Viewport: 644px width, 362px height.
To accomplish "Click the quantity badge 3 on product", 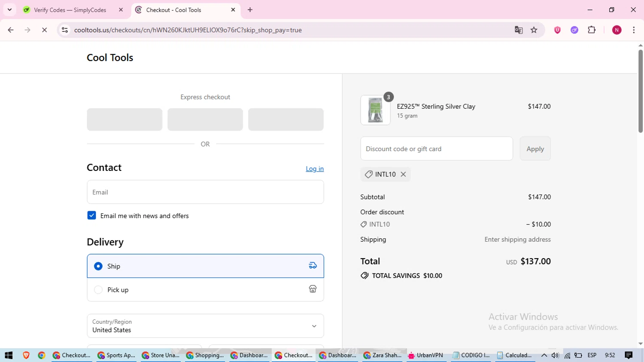I will pyautogui.click(x=388, y=97).
